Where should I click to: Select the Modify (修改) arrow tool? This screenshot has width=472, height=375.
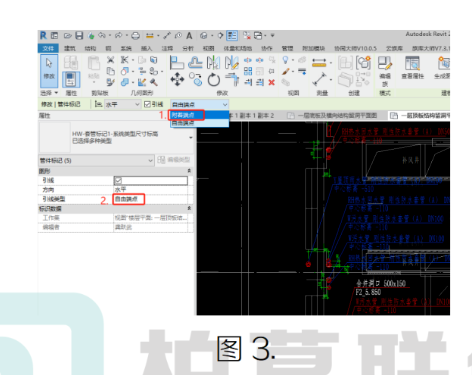tap(49, 71)
